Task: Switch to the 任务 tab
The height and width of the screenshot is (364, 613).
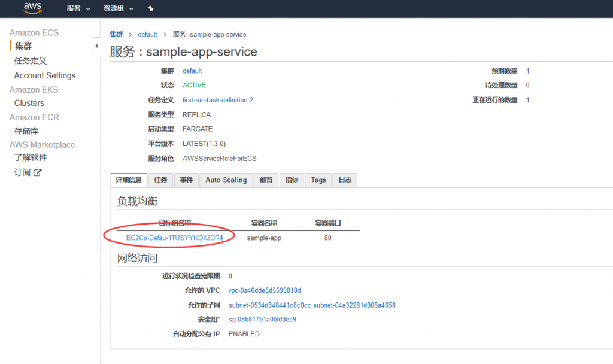Action: [160, 180]
